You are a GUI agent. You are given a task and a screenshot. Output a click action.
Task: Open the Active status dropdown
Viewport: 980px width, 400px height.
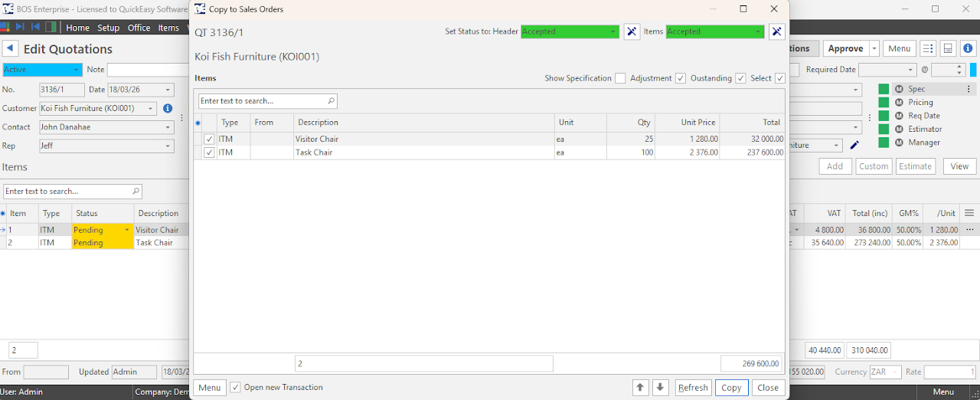tap(77, 70)
